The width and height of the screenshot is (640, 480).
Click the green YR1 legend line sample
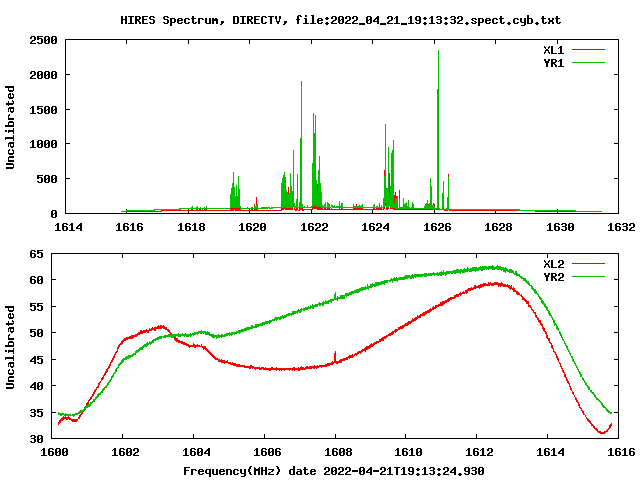tap(588, 63)
